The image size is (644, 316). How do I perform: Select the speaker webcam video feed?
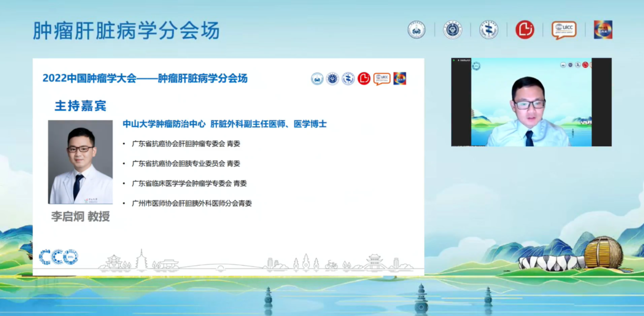pyautogui.click(x=531, y=102)
